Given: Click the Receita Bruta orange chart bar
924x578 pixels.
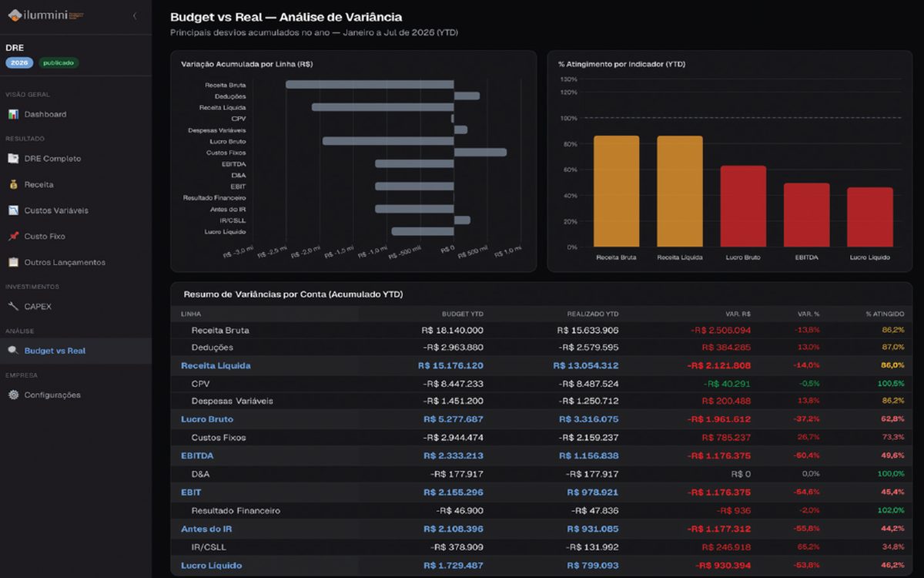Looking at the screenshot, I should pyautogui.click(x=616, y=191).
